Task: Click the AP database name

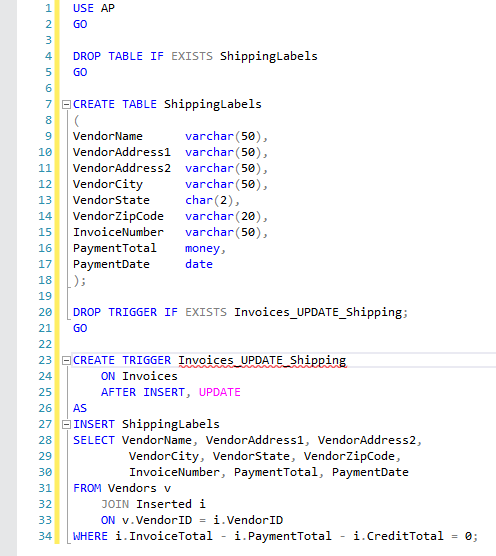Action: (x=108, y=8)
